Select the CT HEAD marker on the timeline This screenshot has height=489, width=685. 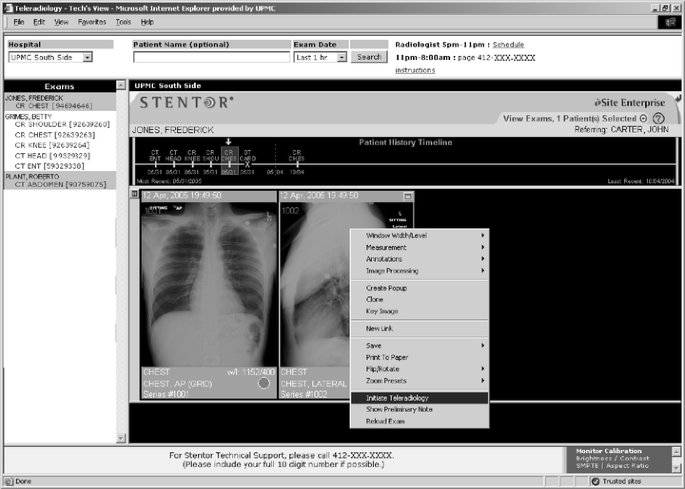[173, 162]
